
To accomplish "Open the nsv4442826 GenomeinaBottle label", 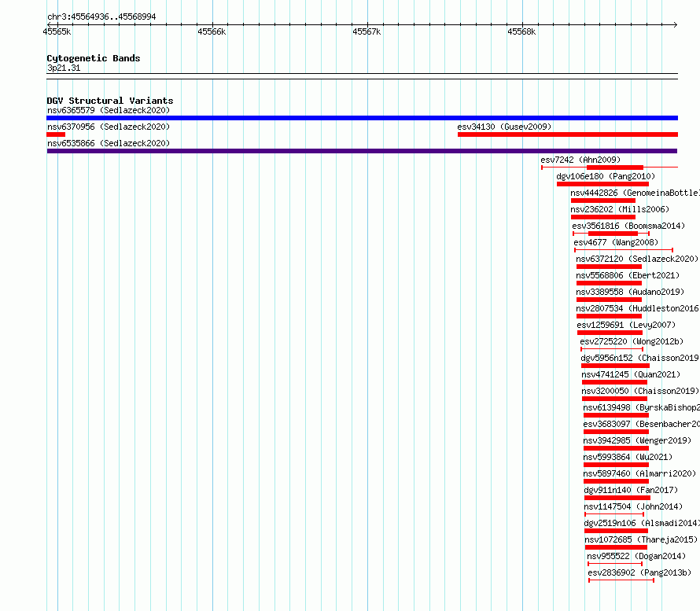I will (x=635, y=193).
